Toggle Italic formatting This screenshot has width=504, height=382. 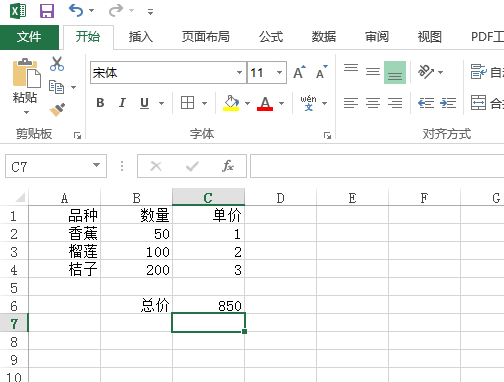pyautogui.click(x=122, y=103)
